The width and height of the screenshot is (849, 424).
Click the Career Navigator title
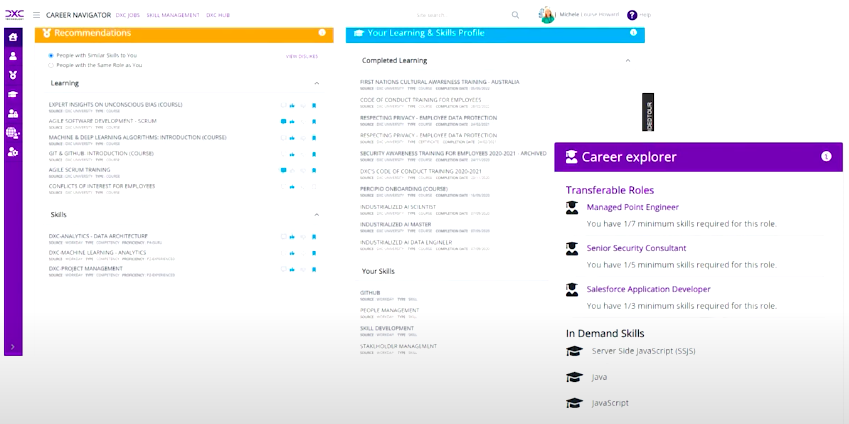point(79,15)
